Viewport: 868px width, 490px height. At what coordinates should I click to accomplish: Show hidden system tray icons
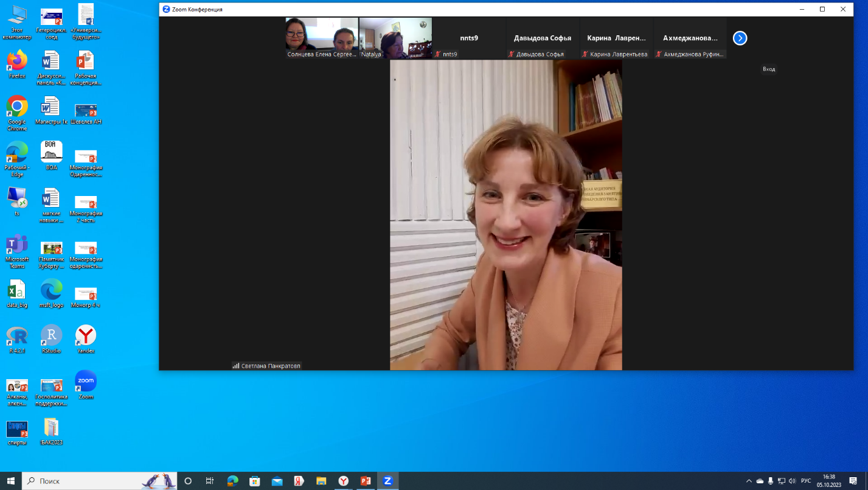pos(749,481)
